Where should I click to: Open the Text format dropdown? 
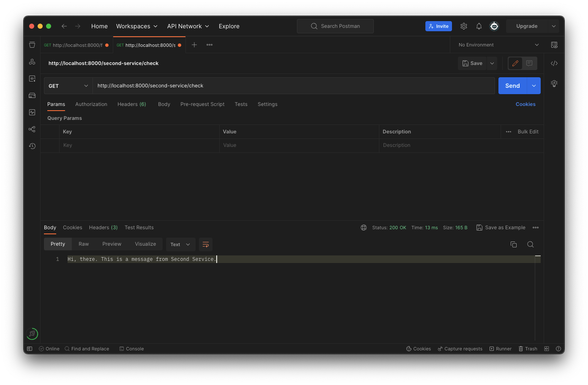(x=180, y=244)
